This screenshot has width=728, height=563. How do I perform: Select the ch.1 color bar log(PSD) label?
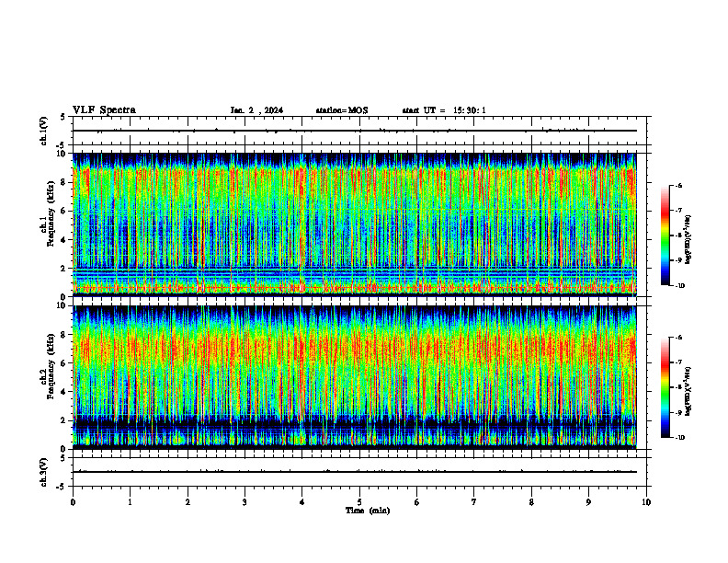coord(688,239)
